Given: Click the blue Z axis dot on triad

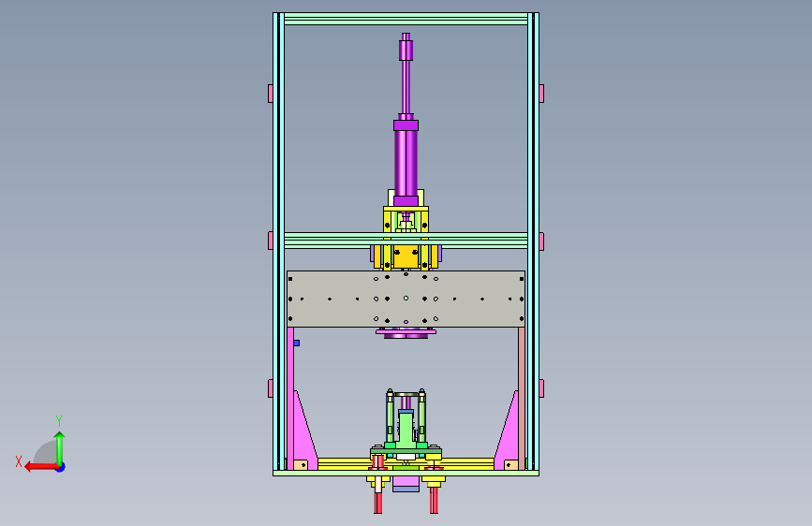Looking at the screenshot, I should click(61, 467).
